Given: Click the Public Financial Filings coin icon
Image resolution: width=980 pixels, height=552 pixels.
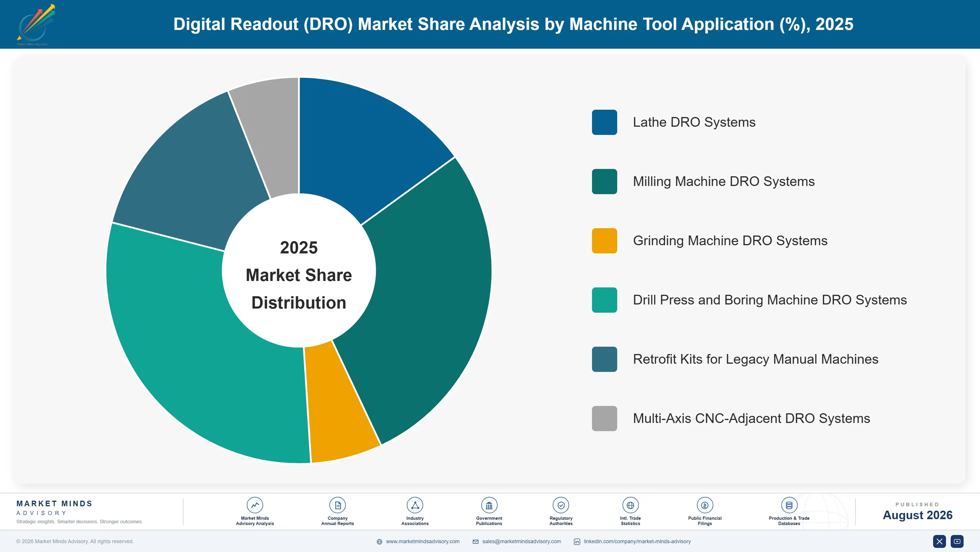Looking at the screenshot, I should click(x=705, y=505).
